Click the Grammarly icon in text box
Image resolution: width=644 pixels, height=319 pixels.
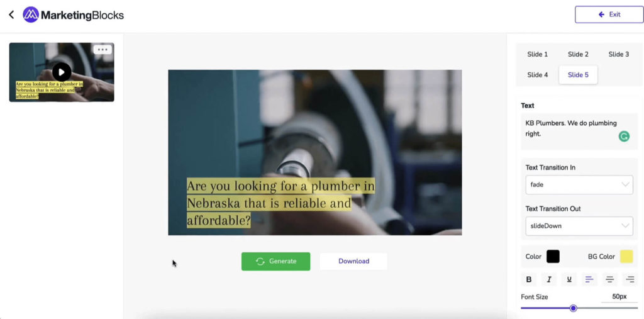point(624,137)
